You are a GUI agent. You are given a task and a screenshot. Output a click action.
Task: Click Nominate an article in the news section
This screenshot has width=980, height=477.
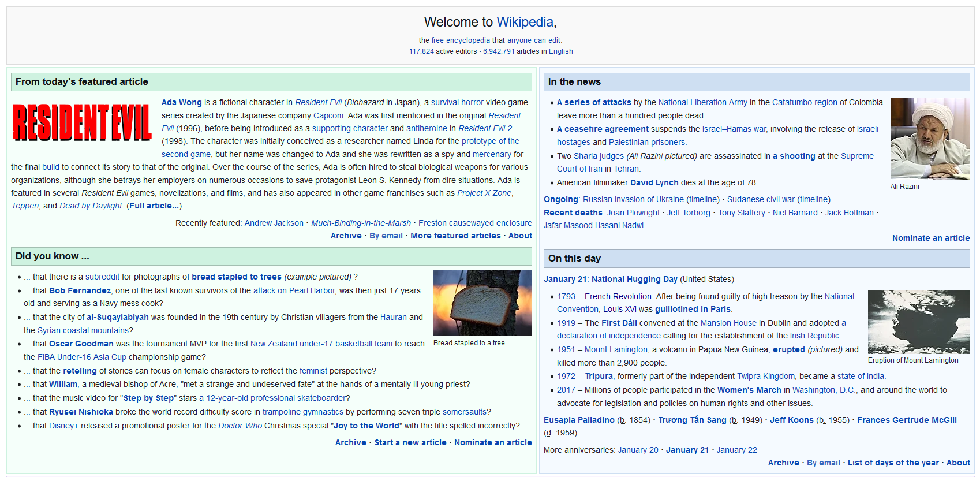point(931,238)
